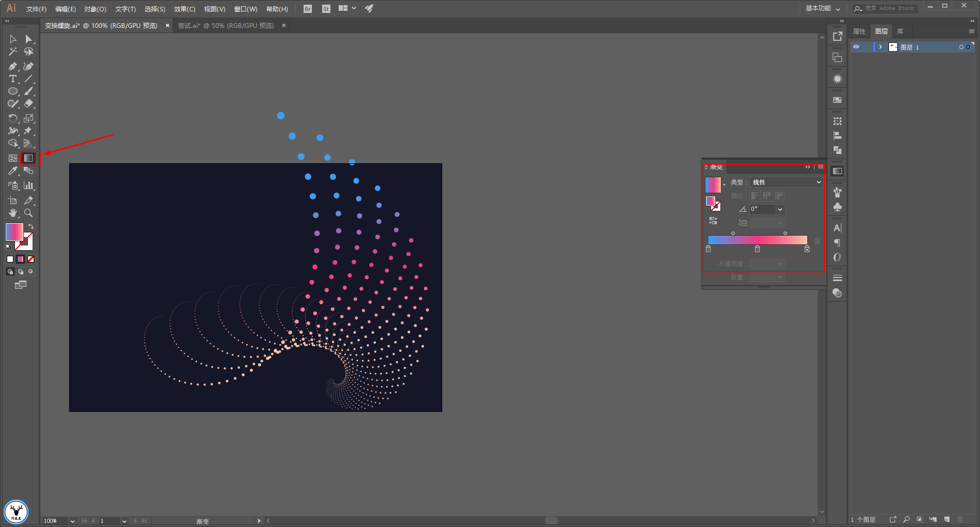This screenshot has height=527, width=980.
Task: Select the Magic Wand tool
Action: [x=13, y=52]
